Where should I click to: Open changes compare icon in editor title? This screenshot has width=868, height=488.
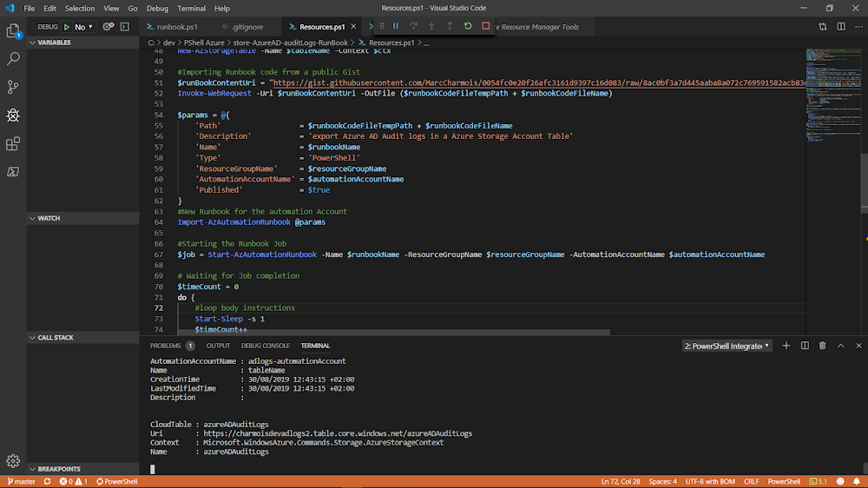pos(823,27)
